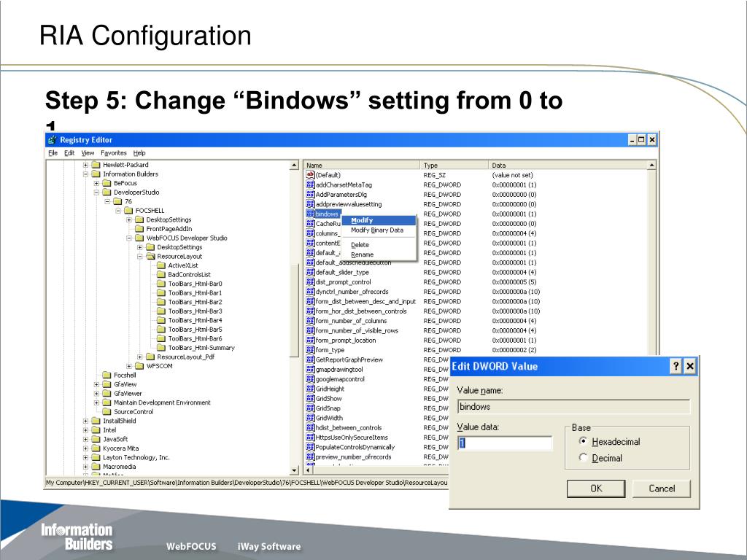Click the form_type DWORD icon
This screenshot has height=560, width=747.
tap(310, 349)
